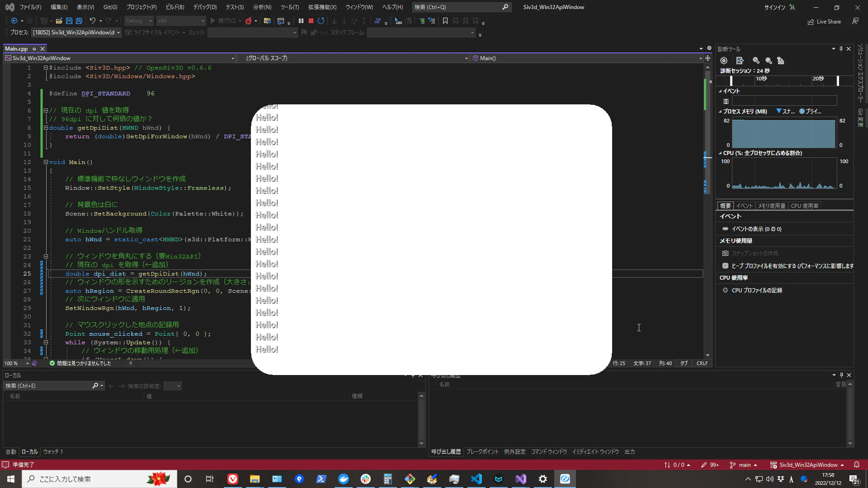Collapse the CPU graph section
The height and width of the screenshot is (488, 868).
pos(720,153)
